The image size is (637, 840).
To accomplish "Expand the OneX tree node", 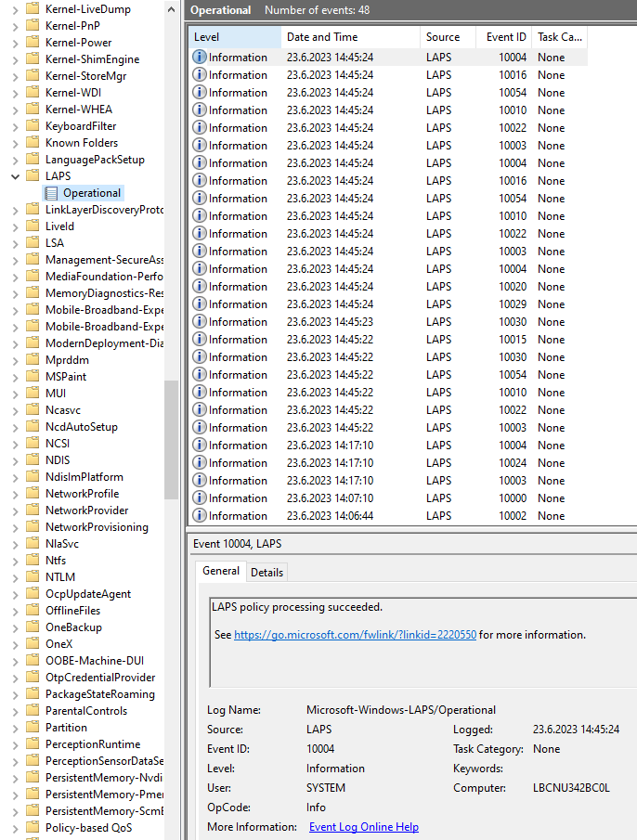I will (x=15, y=644).
